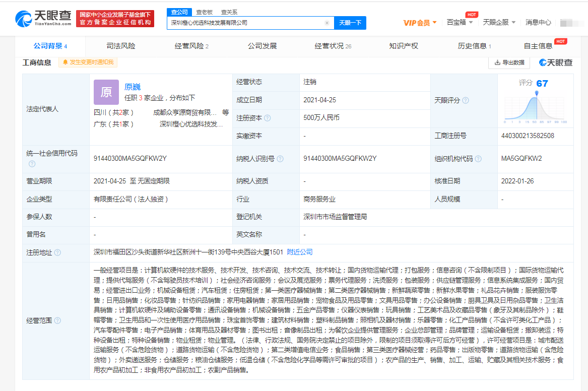Click question mark icon next to 纳税人识别号
This screenshot has width=588, height=391.
click(280, 159)
